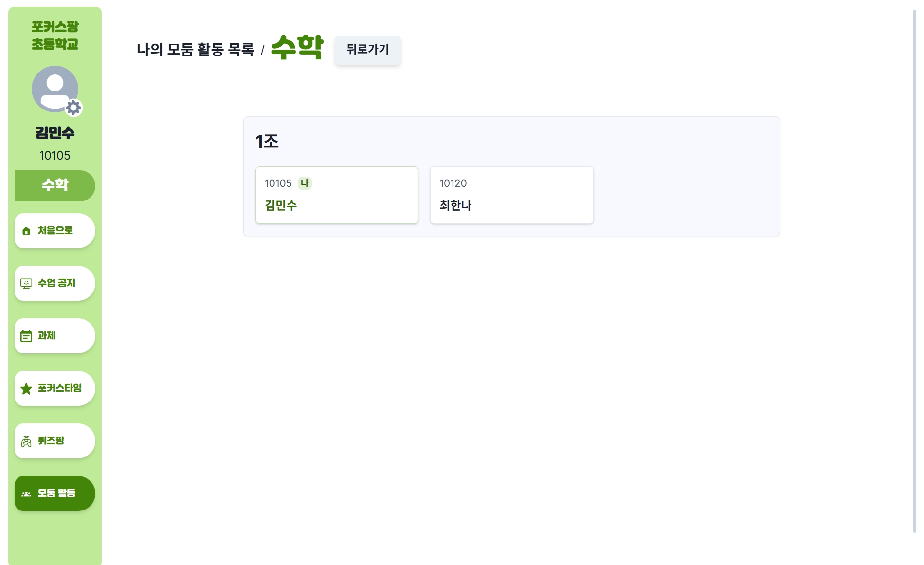Open the 처음으로 menu item
The image size is (924, 565).
[55, 231]
